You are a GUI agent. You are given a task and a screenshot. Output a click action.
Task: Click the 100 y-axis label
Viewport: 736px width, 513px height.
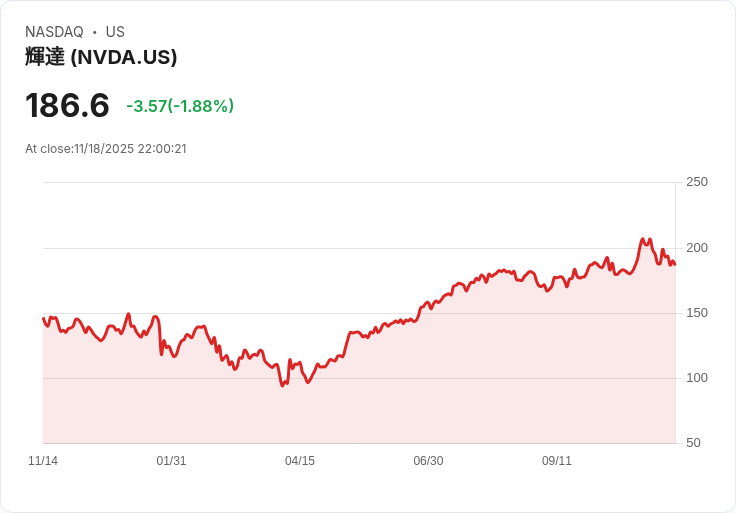coord(696,378)
